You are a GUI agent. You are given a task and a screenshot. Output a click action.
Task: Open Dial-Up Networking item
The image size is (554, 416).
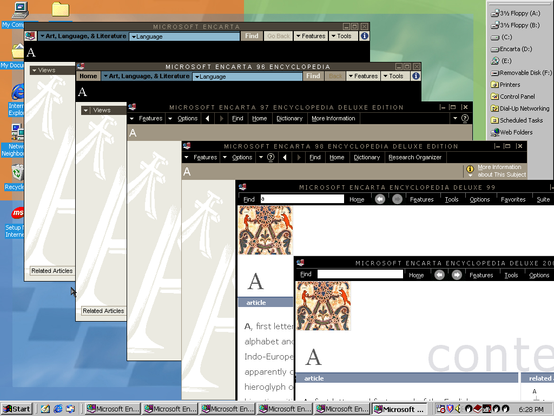520,109
